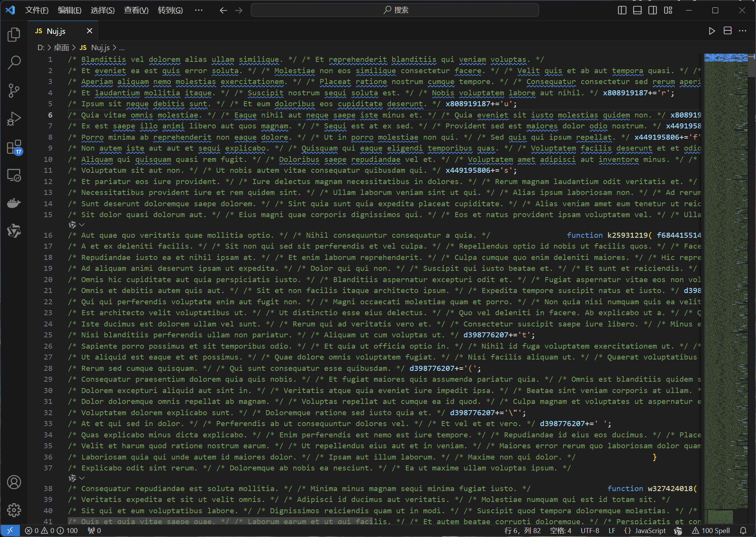Change encoding UTF-8

pos(590,530)
